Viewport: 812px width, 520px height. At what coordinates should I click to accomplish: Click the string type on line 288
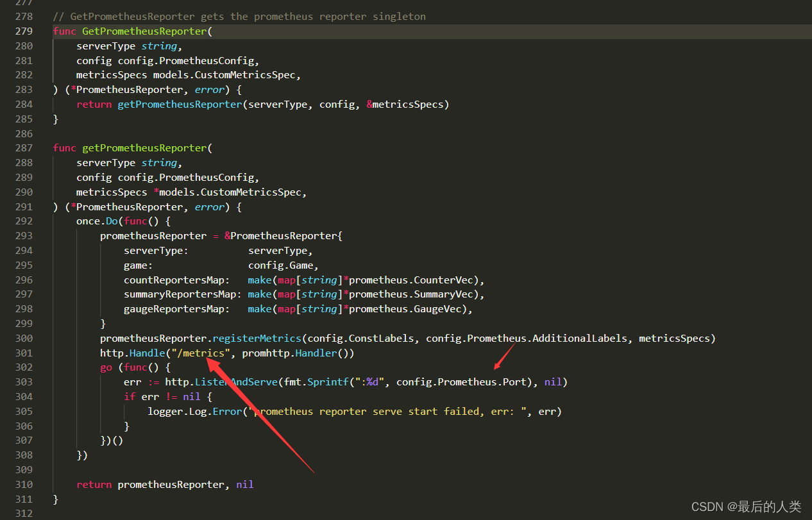(x=160, y=162)
